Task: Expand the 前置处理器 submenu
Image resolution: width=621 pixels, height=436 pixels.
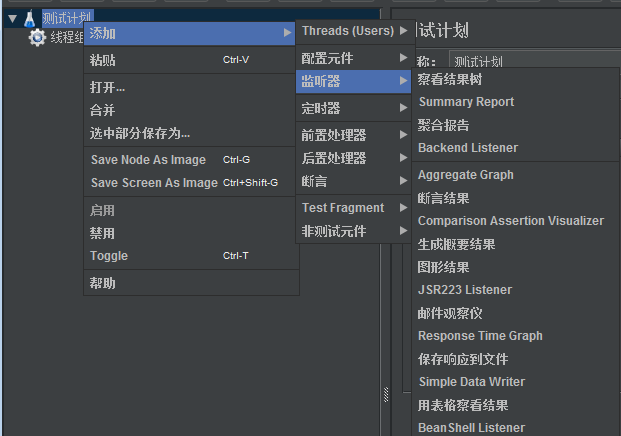Action: 354,135
